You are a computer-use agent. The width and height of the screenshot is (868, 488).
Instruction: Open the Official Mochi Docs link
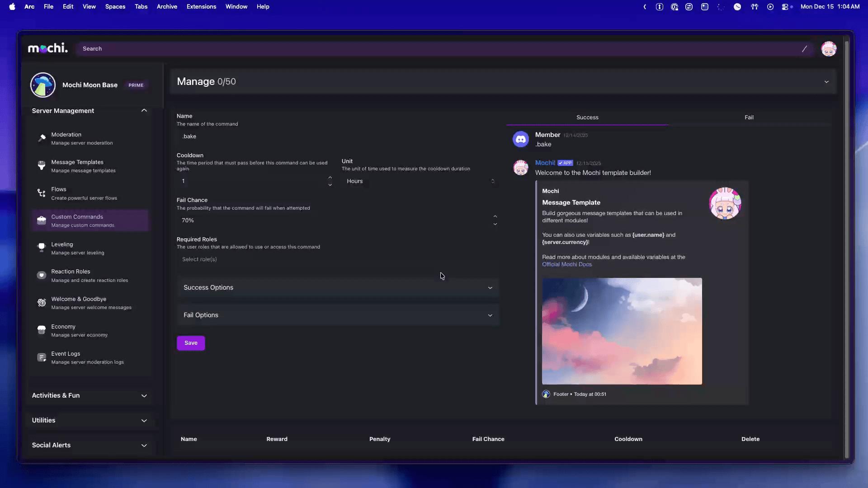(x=566, y=265)
